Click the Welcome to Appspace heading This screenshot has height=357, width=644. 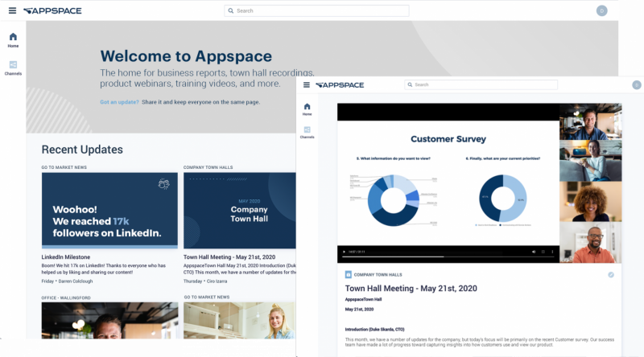186,56
